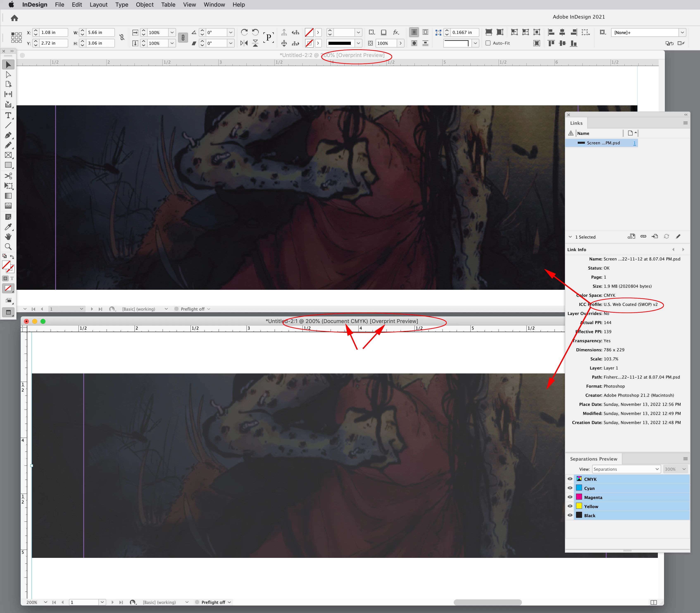Open the Separations View dropdown
Viewport: 700px width, 613px height.
[626, 469]
